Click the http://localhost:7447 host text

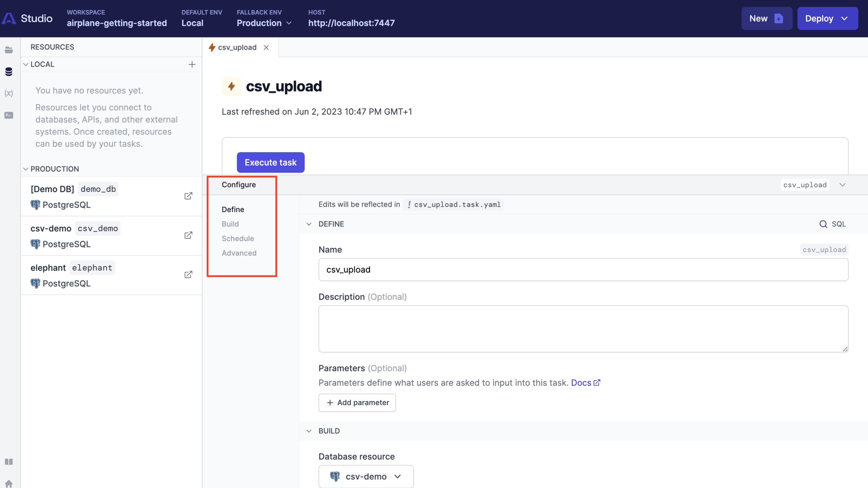[x=352, y=23]
